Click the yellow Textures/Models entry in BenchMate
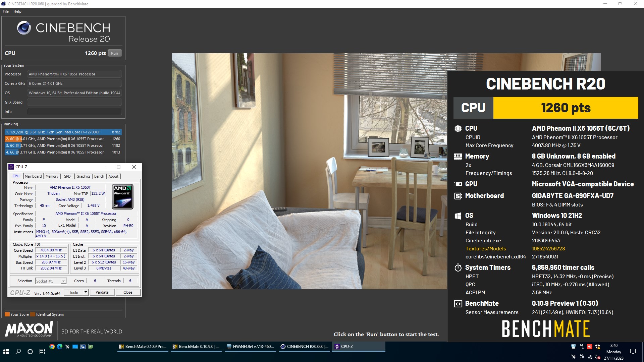 click(486, 249)
